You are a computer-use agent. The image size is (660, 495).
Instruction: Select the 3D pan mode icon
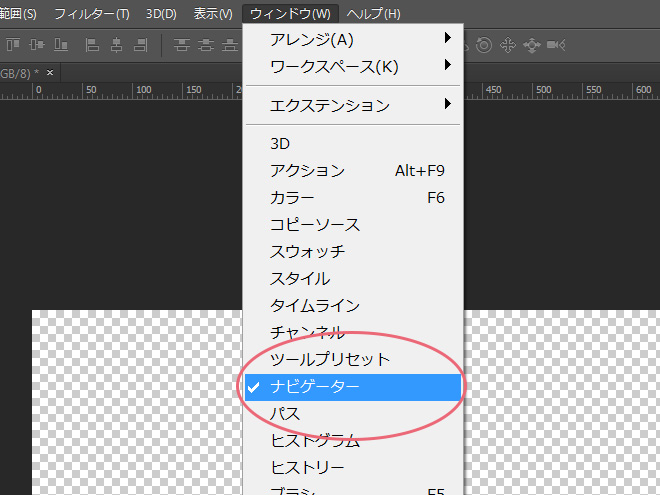pyautogui.click(x=507, y=44)
